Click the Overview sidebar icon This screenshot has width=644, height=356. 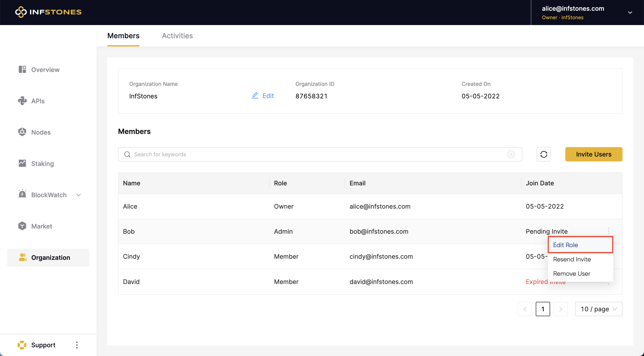click(22, 70)
